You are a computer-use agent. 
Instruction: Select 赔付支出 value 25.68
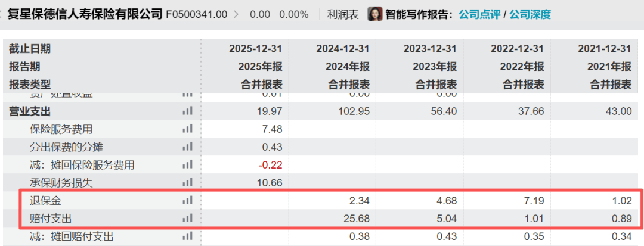coord(357,218)
